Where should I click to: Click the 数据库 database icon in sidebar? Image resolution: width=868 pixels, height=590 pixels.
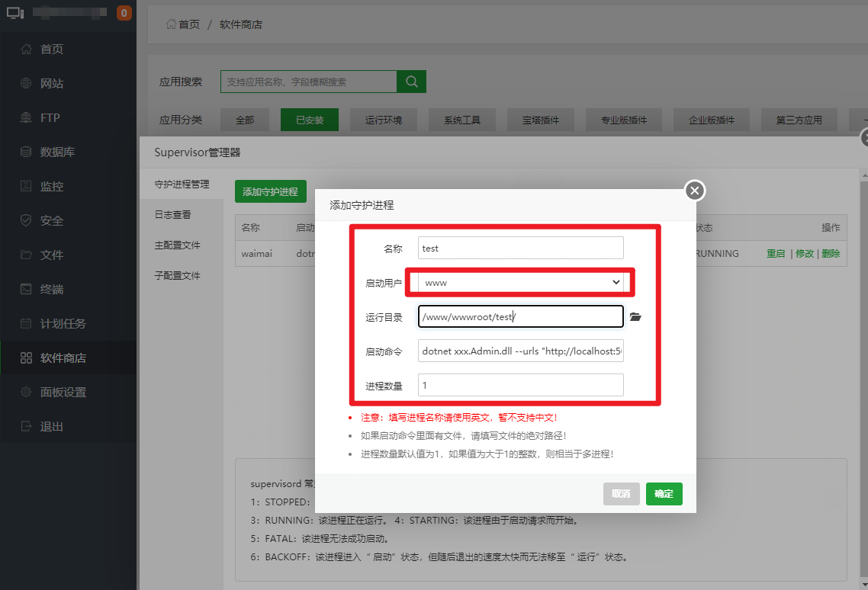click(x=26, y=152)
